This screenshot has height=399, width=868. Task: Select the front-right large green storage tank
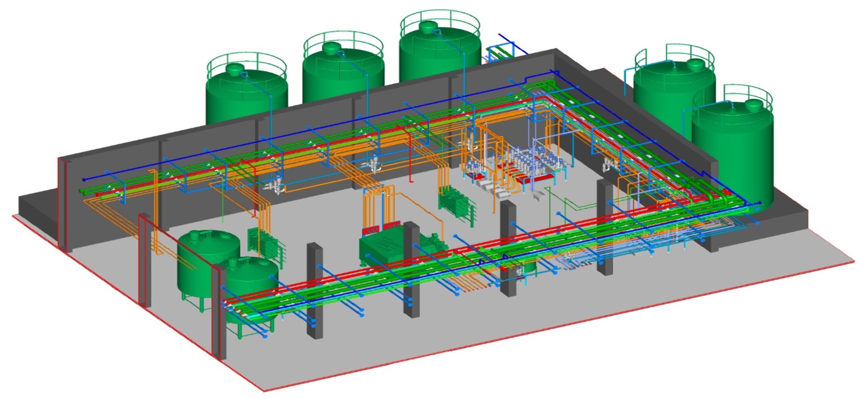click(x=733, y=145)
